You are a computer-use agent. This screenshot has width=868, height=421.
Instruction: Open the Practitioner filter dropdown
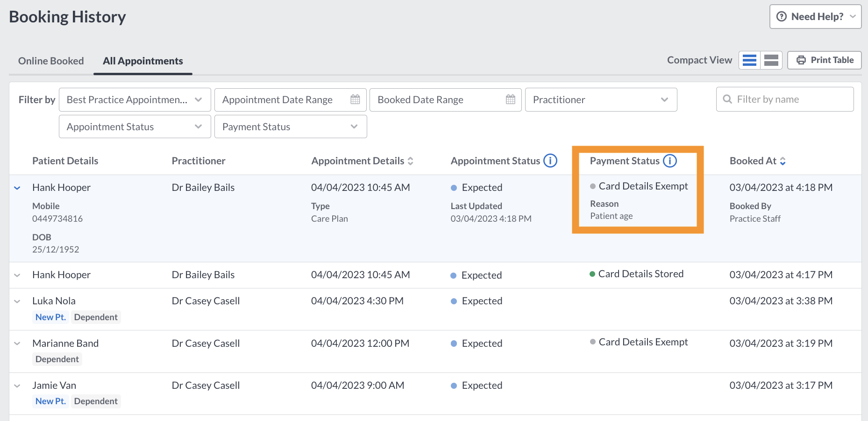click(x=601, y=100)
